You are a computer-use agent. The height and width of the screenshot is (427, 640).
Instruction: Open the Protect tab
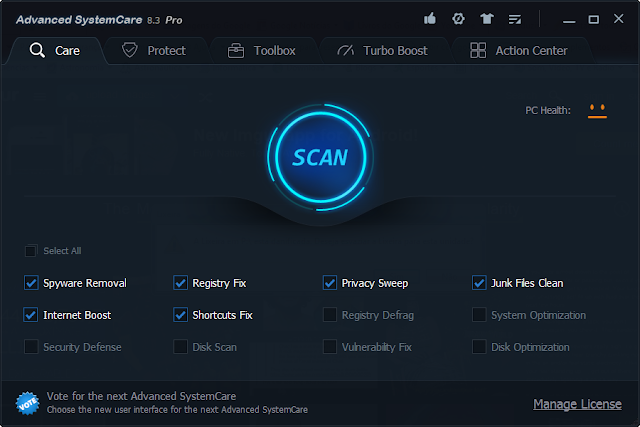154,51
